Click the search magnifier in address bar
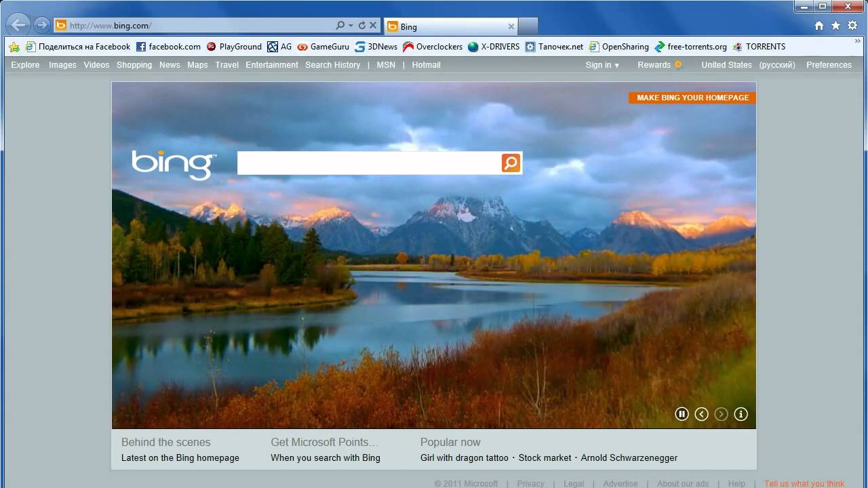 tap(340, 26)
